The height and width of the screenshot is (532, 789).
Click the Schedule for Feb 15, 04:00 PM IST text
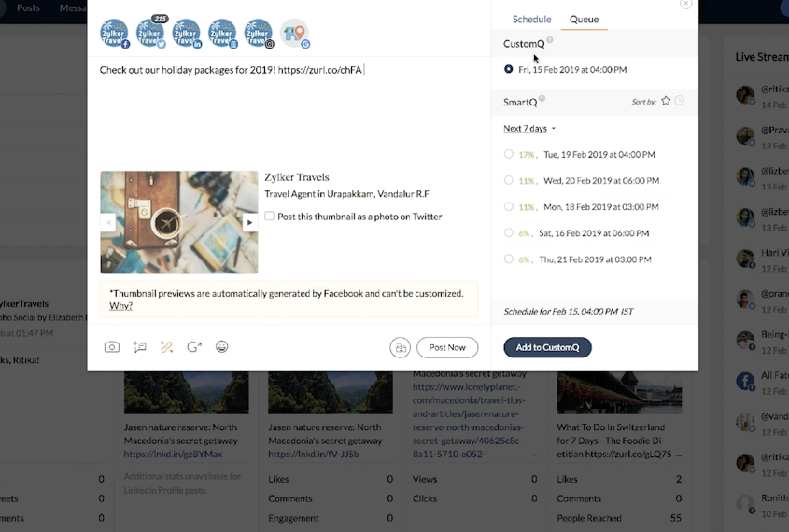[x=569, y=311]
